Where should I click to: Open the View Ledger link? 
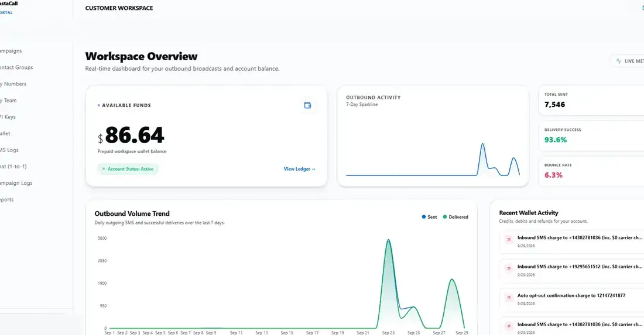tap(299, 169)
